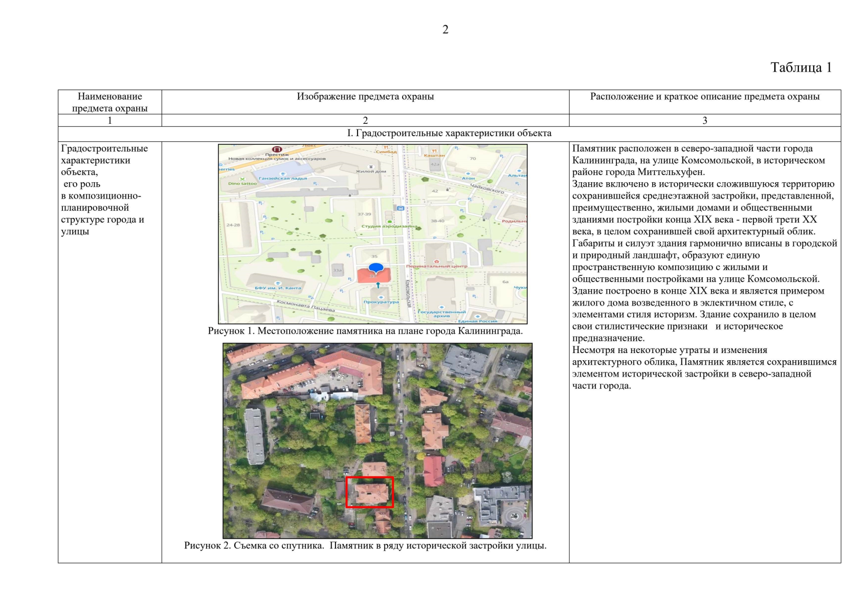Click building number 38-40 on the map
Viewport: 868px width, 614px height.
tap(438, 221)
